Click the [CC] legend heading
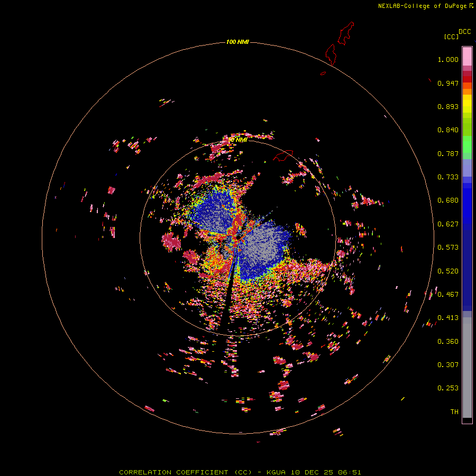The image size is (476, 476). pyautogui.click(x=451, y=36)
